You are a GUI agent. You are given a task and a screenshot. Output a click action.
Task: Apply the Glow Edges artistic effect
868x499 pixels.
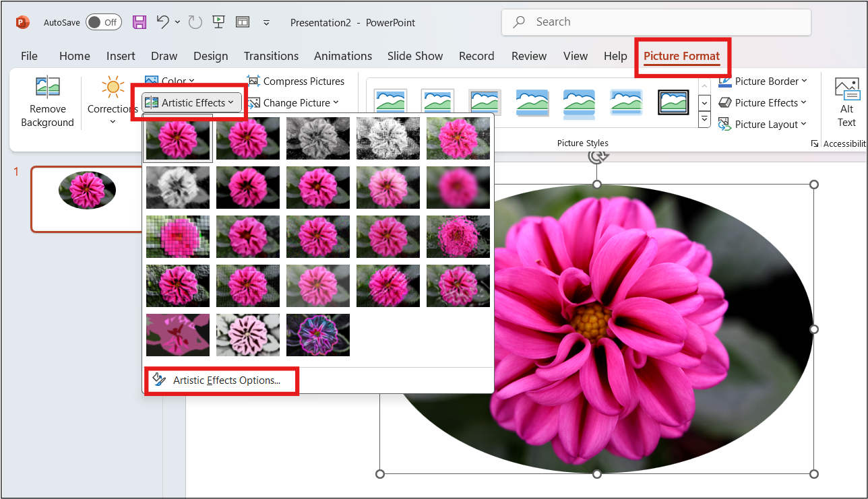point(318,335)
